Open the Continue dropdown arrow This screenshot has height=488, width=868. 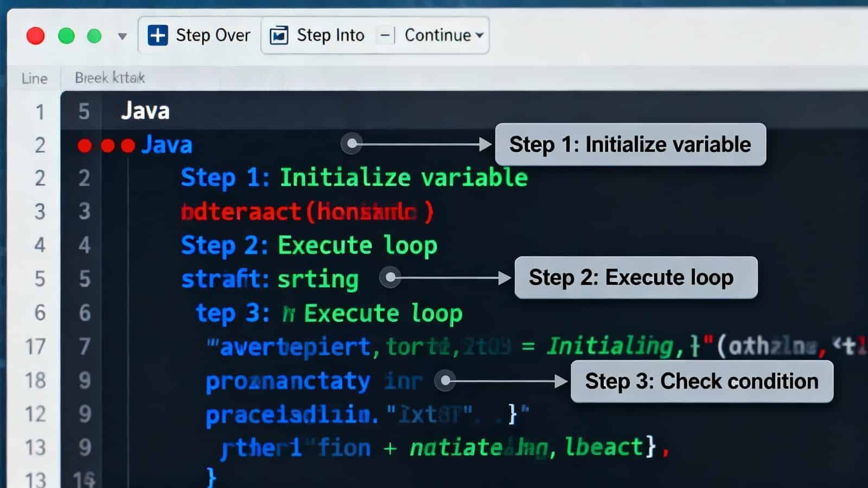[x=480, y=35]
